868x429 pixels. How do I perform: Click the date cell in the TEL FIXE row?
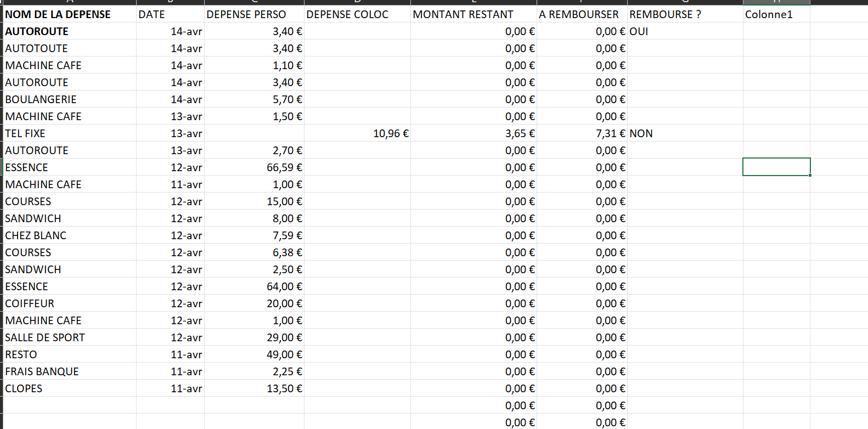(170, 133)
